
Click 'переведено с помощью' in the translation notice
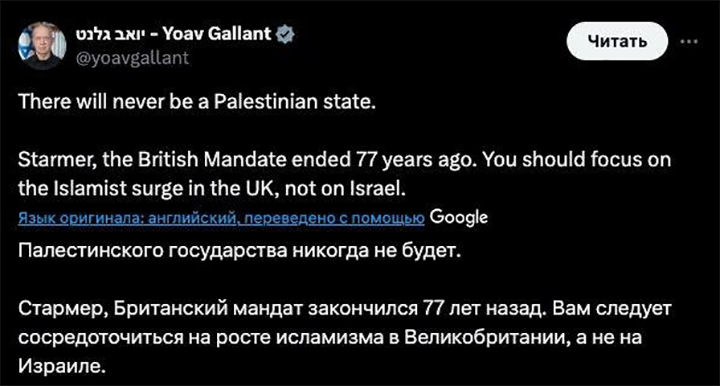coord(334,218)
